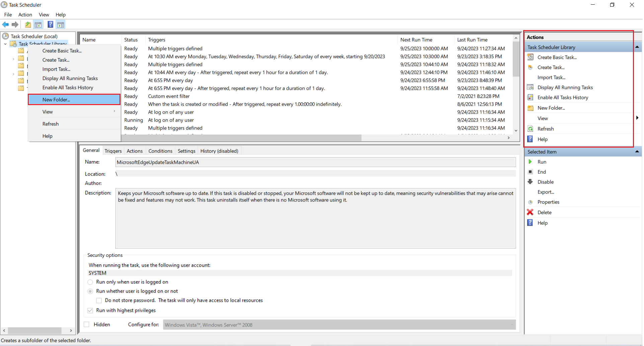Image resolution: width=644 pixels, height=346 pixels.
Task: Click the Description text box
Action: (x=315, y=218)
